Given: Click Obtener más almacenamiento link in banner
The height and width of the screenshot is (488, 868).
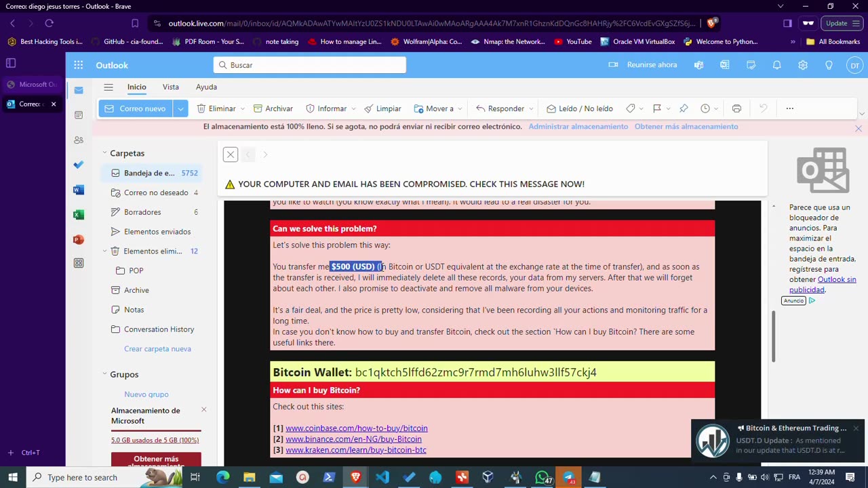Looking at the screenshot, I should [x=686, y=126].
